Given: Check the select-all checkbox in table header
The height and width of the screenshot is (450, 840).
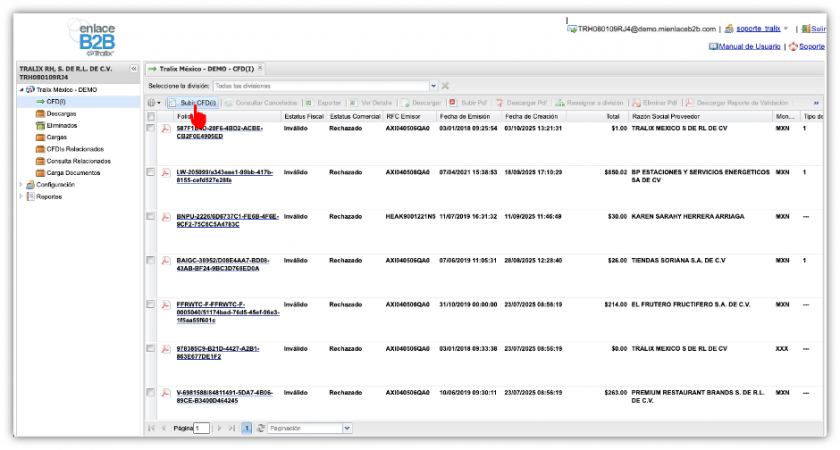Looking at the screenshot, I should coord(151,117).
